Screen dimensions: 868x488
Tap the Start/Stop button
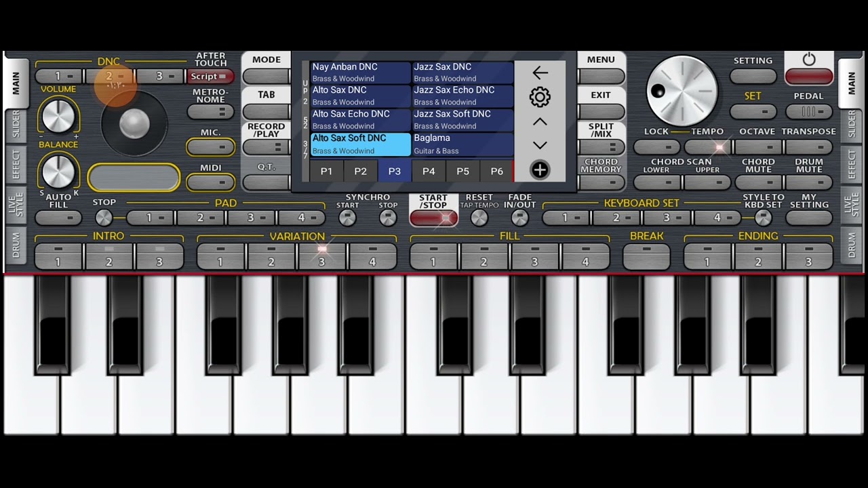tap(433, 218)
